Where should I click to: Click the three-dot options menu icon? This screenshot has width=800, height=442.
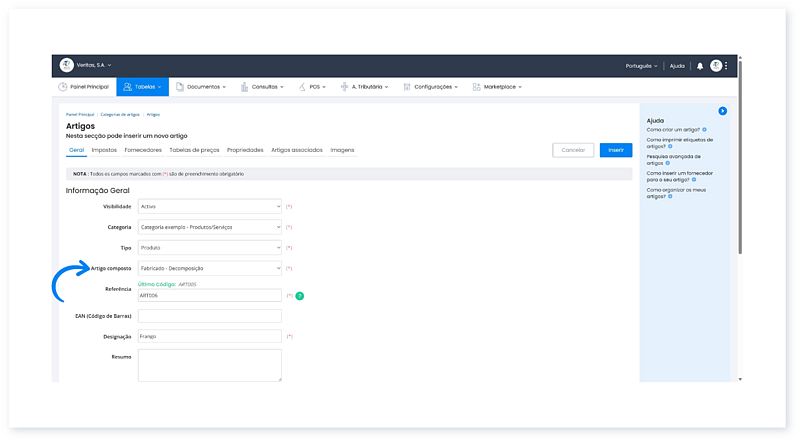[x=727, y=66]
